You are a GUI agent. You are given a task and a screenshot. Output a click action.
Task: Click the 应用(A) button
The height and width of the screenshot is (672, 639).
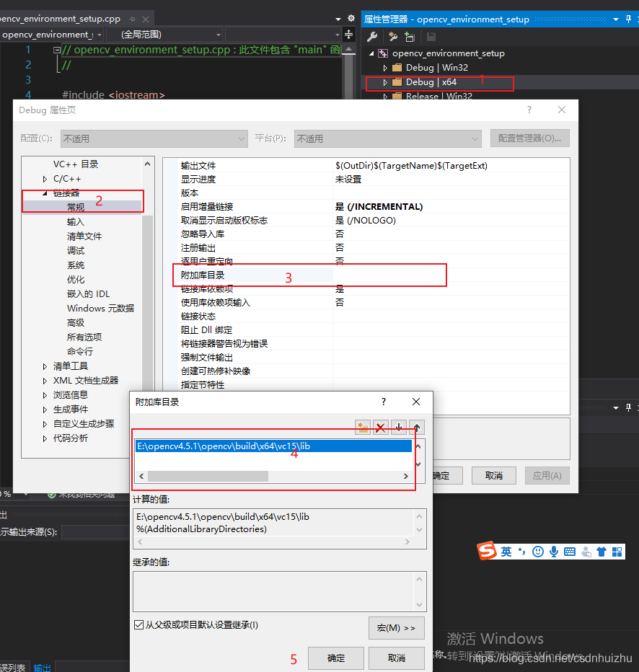coord(547,476)
